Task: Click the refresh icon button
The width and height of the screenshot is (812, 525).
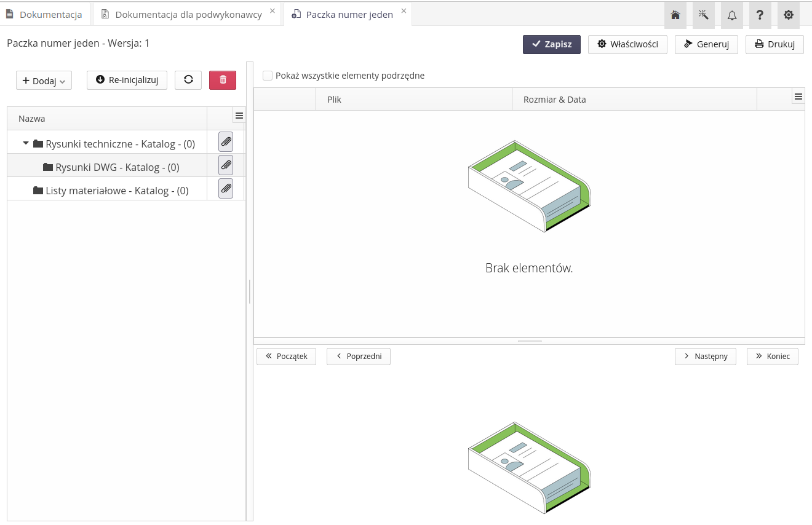Action: [188, 80]
